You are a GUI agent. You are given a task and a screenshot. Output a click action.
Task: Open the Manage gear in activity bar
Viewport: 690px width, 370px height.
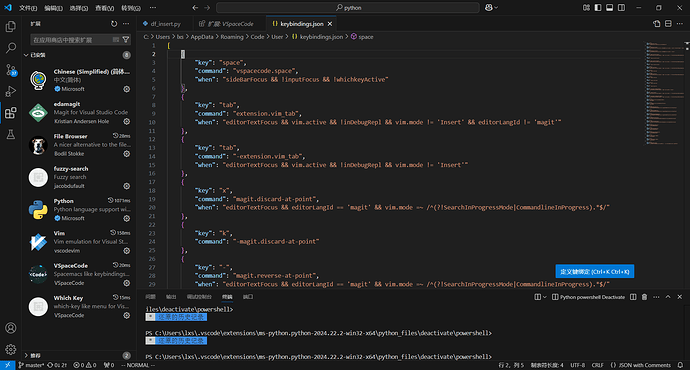[11, 349]
